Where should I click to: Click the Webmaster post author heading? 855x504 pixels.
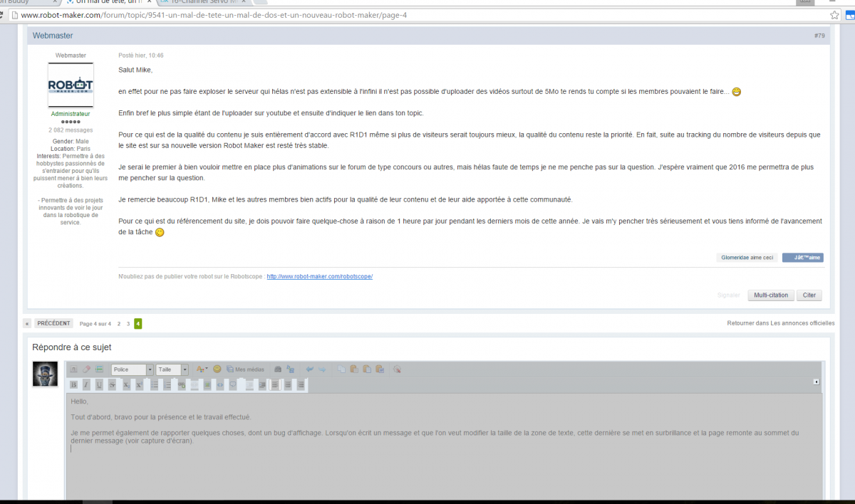pos(53,36)
